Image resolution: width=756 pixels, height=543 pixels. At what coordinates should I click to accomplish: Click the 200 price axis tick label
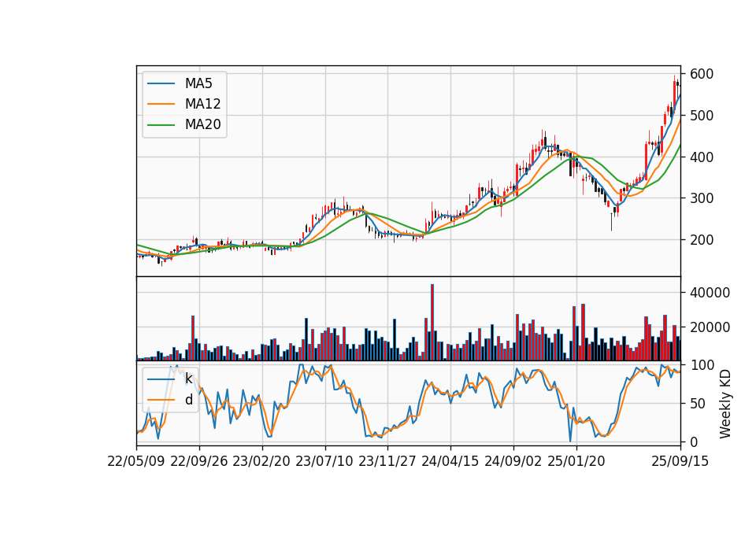point(702,240)
